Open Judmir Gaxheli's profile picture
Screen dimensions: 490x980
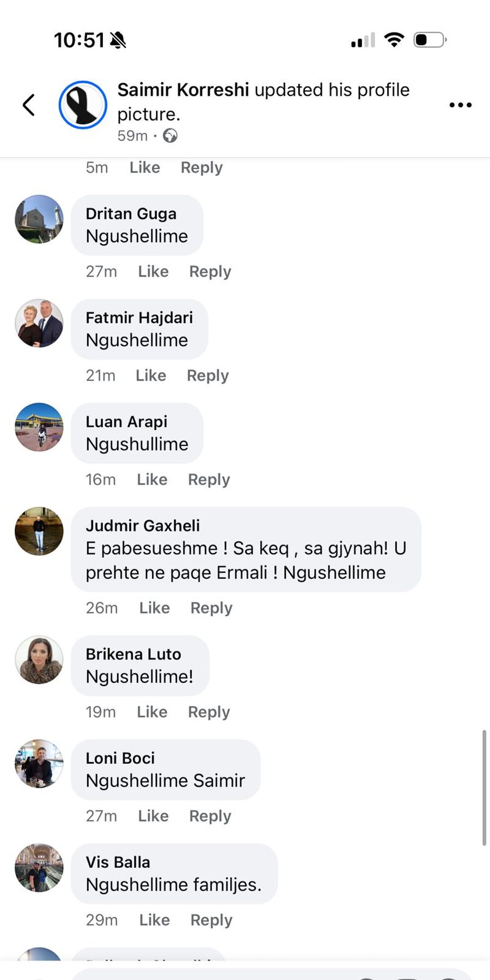(39, 531)
